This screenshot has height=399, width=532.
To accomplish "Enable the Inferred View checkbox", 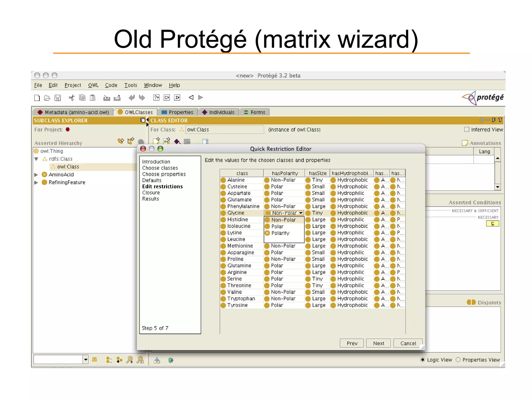I will coord(467,129).
